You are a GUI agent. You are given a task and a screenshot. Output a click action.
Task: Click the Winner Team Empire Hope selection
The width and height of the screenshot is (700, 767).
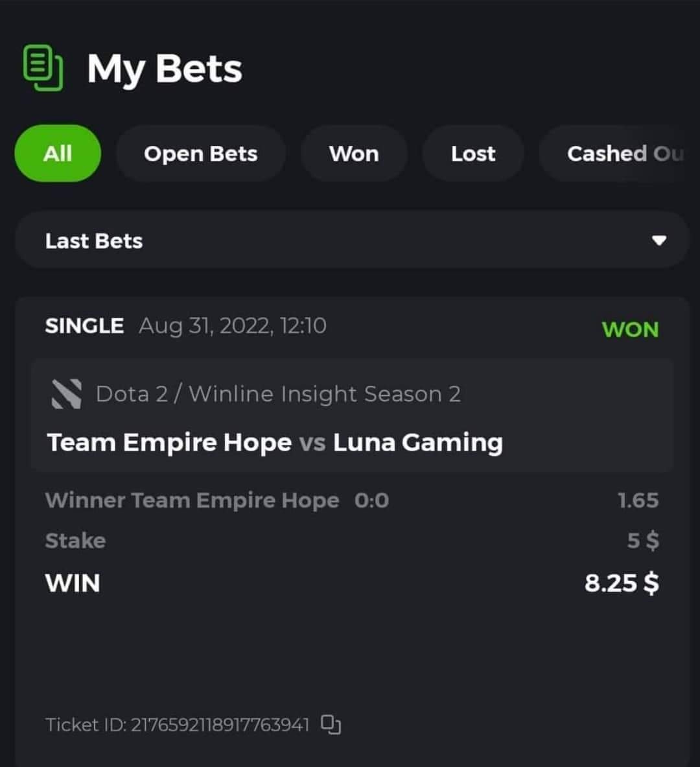coord(192,500)
